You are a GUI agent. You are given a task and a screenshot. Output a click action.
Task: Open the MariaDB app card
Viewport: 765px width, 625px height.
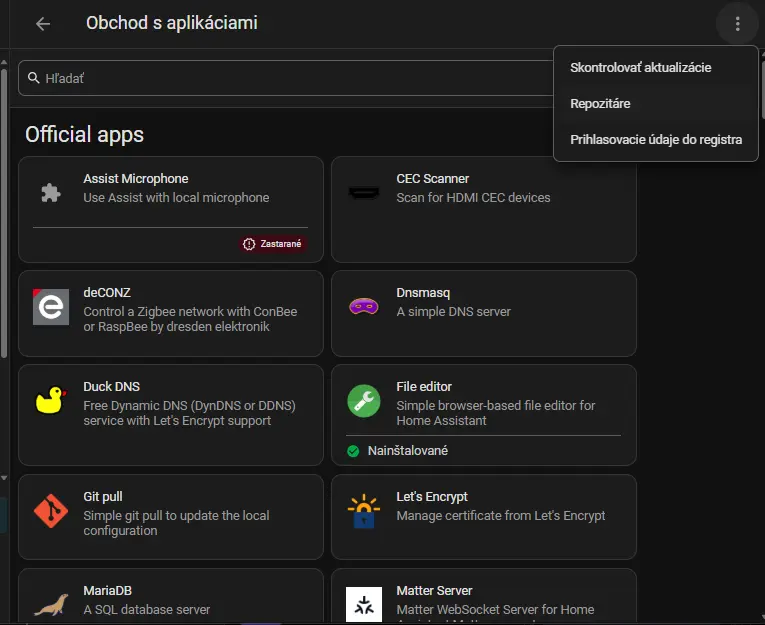171,596
